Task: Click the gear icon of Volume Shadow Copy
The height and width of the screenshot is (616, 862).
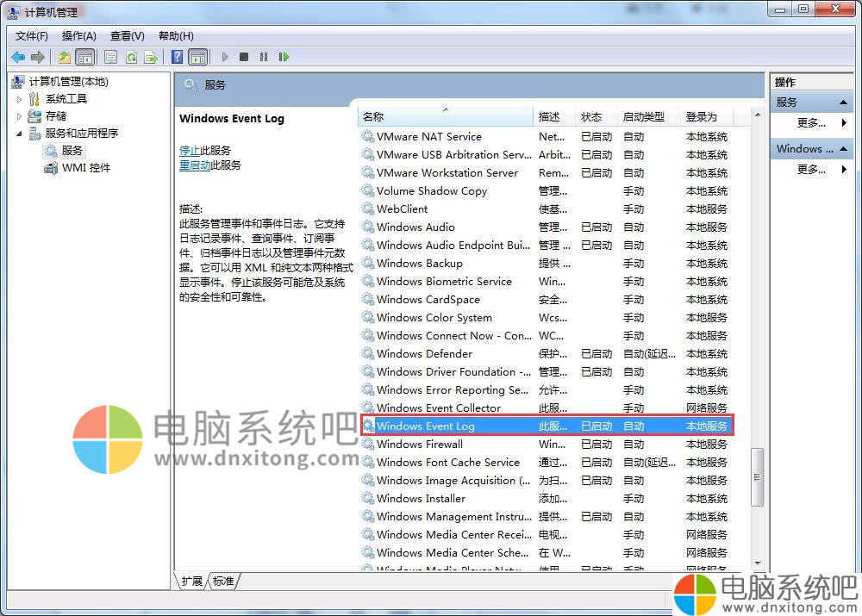Action: coord(368,190)
